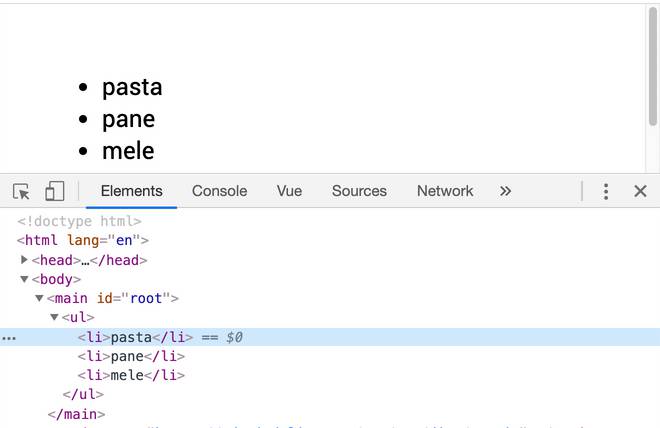
Task: Collapse the ul element node
Action: [x=55, y=318]
